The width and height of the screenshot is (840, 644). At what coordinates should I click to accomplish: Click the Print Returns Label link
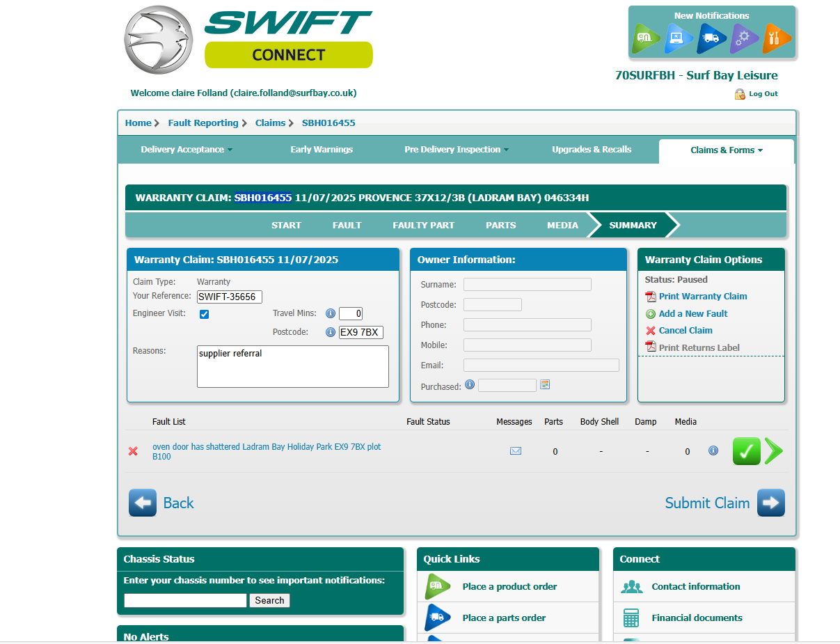(699, 348)
